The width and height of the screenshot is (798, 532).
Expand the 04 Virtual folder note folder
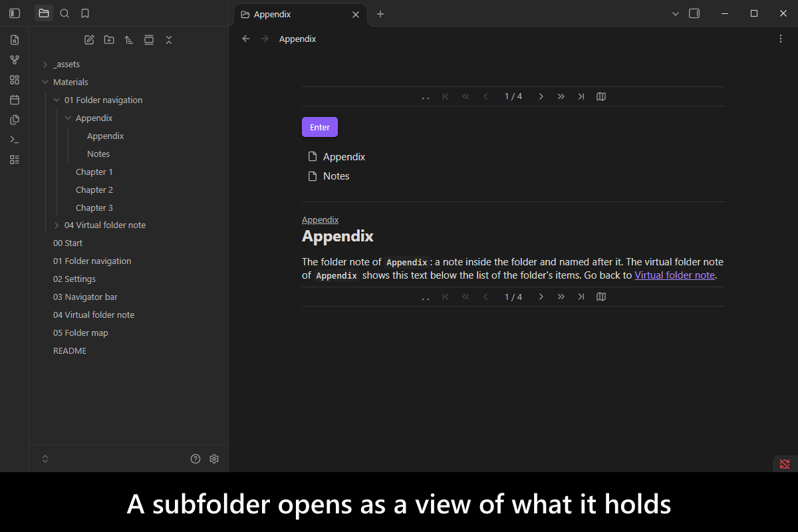(x=57, y=225)
